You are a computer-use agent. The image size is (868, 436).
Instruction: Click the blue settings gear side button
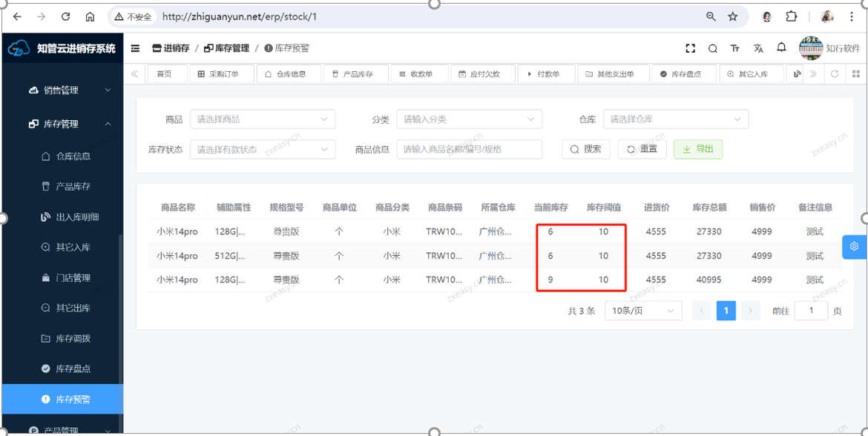point(855,246)
